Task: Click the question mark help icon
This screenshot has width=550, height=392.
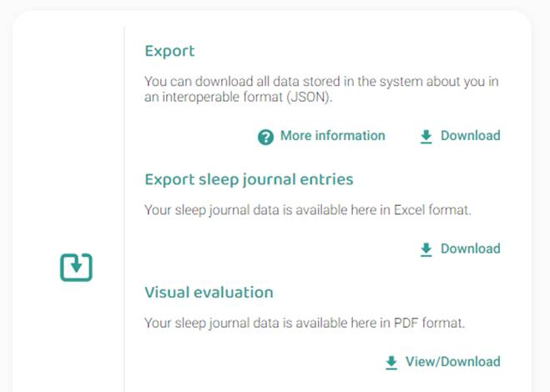Action: 265,137
